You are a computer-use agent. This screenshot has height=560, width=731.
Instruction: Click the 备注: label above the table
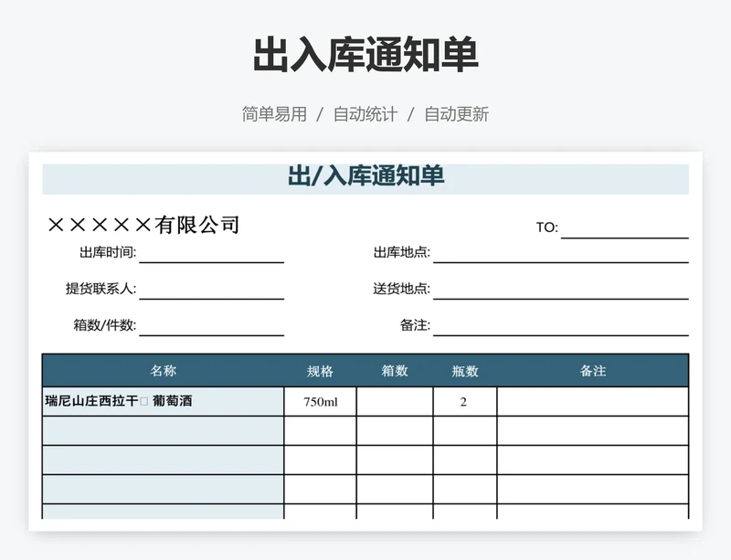[x=415, y=325]
